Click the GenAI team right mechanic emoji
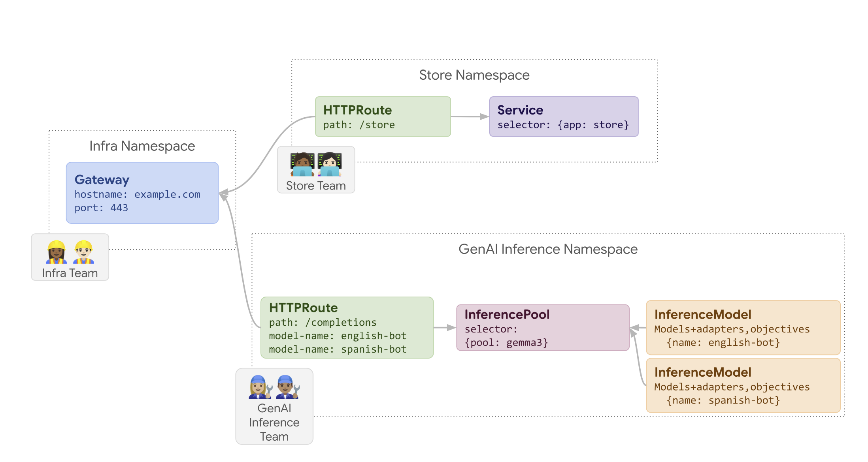 coord(288,387)
